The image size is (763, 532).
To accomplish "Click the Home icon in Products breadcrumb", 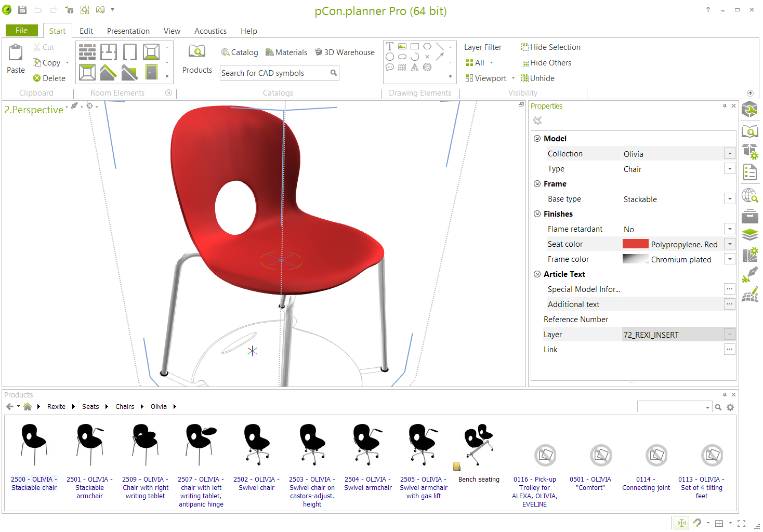I will pos(28,407).
